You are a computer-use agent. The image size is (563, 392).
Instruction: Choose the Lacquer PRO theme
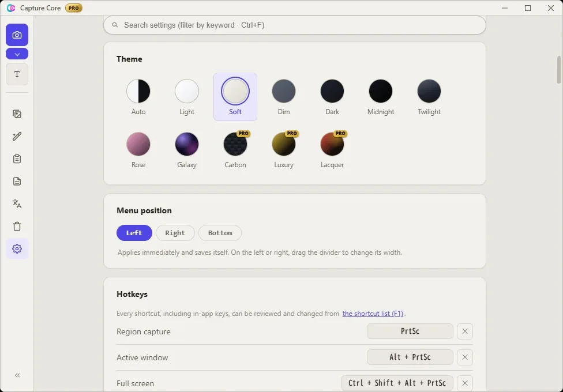(332, 150)
